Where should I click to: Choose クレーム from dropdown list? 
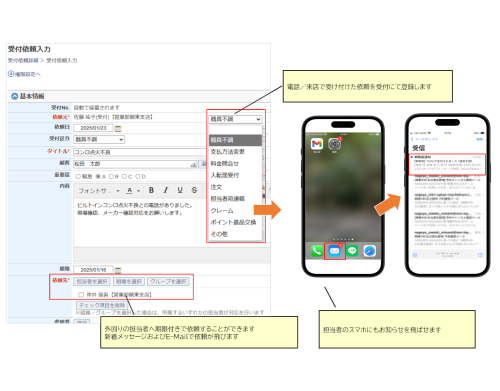222,211
